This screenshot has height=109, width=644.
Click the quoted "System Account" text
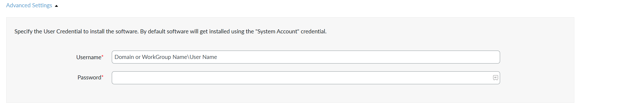click(x=277, y=31)
